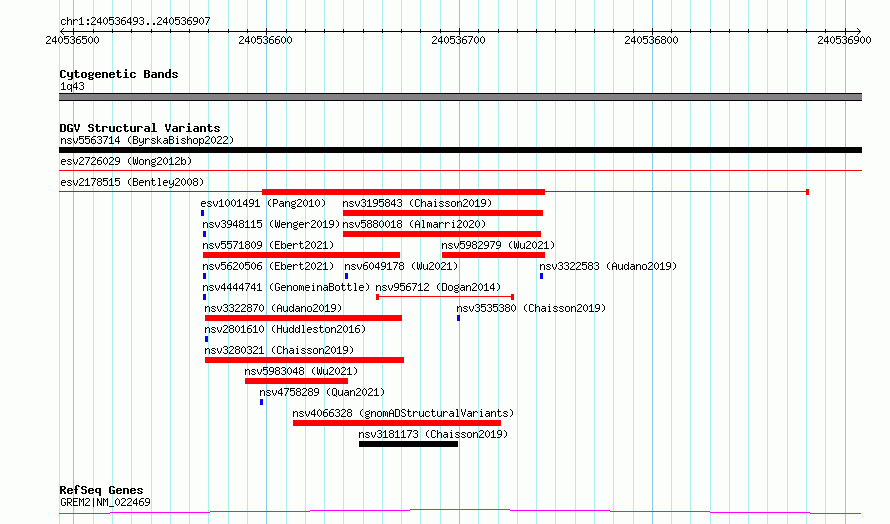Select the gray 1q43 cytogenetic band bar
Image resolution: width=890 pixels, height=524 pixels.
pyautogui.click(x=460, y=97)
